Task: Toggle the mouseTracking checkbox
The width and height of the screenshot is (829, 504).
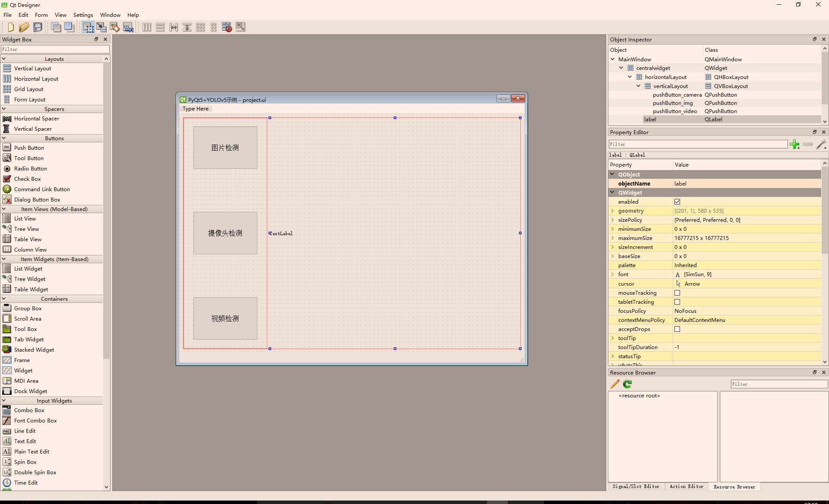Action: [677, 293]
